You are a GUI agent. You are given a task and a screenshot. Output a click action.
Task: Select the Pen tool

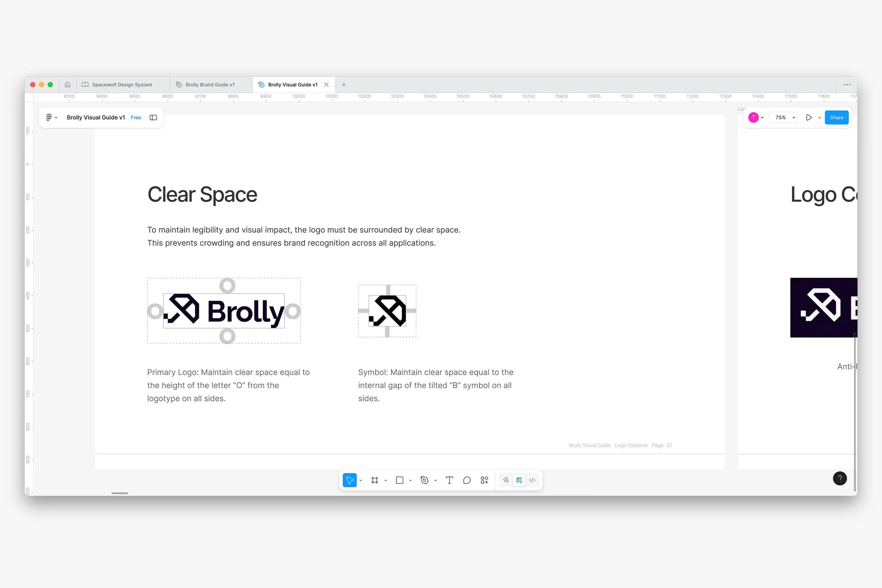[425, 480]
